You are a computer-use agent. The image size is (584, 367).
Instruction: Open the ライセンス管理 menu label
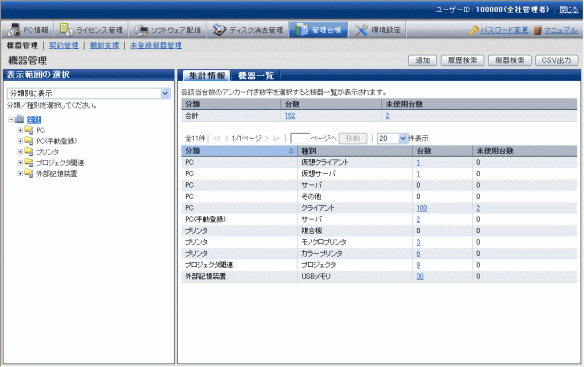point(99,30)
